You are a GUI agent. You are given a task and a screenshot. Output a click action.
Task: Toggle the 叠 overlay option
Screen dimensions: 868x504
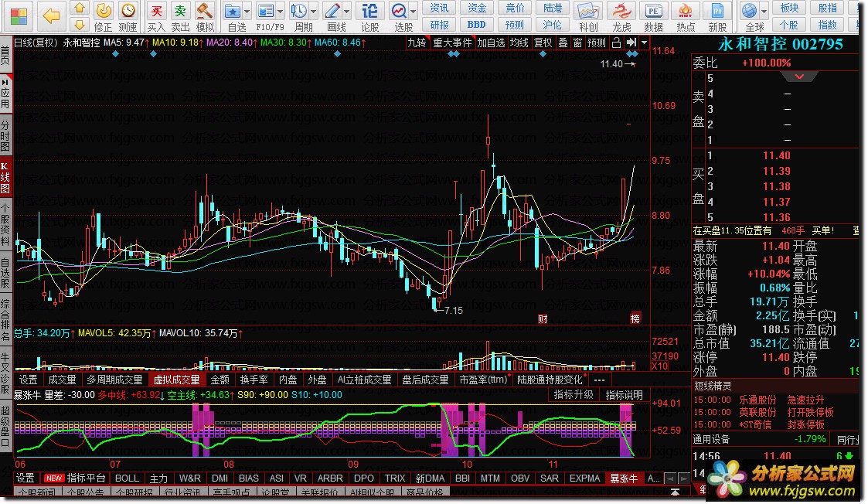(x=563, y=43)
